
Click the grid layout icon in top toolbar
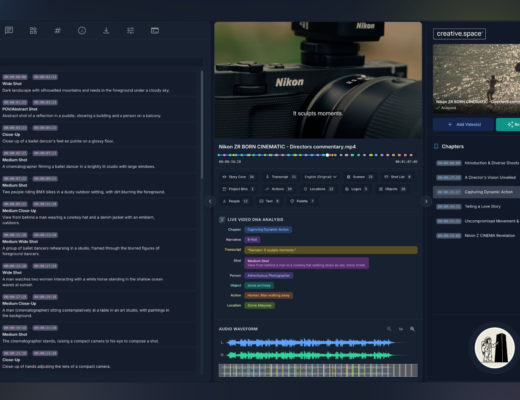pyautogui.click(x=33, y=31)
